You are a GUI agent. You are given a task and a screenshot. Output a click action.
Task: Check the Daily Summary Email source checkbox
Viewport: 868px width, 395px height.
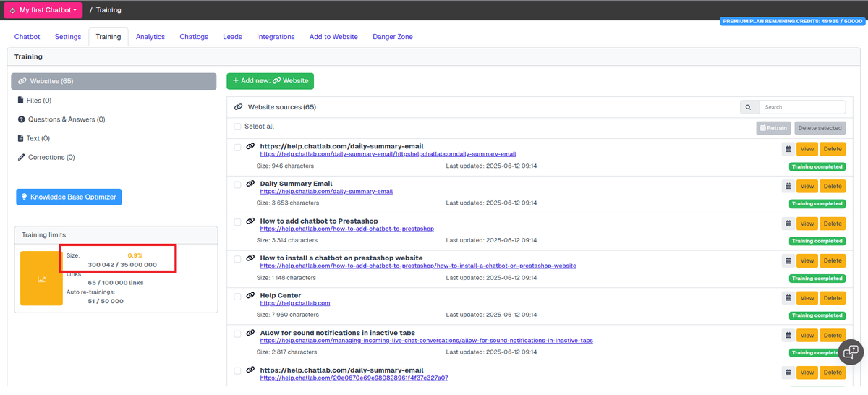click(x=237, y=184)
